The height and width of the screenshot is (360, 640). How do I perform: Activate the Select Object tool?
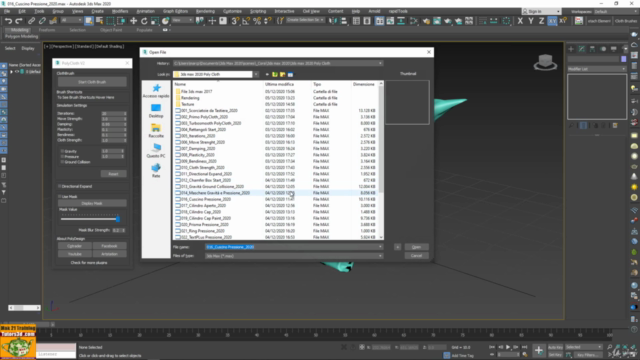tap(89, 21)
